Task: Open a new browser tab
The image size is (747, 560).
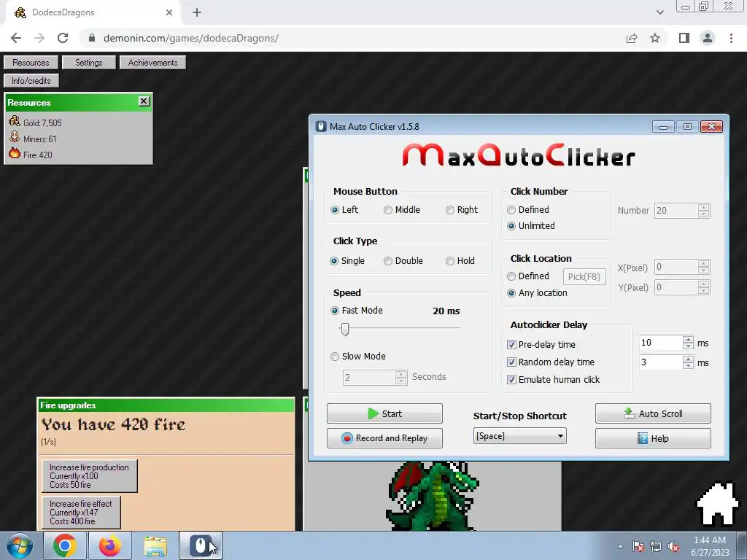Action: click(x=197, y=13)
